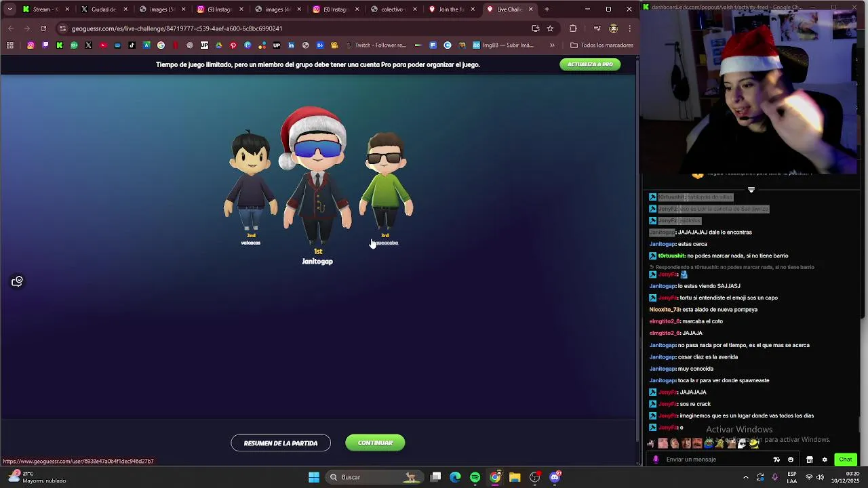The width and height of the screenshot is (868, 488).
Task: Open Todos los marcadores folder
Action: click(602, 45)
